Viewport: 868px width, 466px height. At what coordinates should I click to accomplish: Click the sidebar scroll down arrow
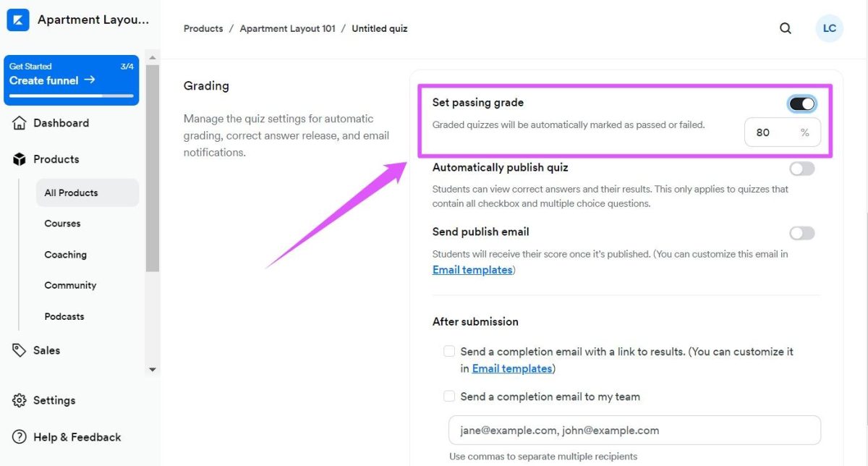(x=152, y=370)
